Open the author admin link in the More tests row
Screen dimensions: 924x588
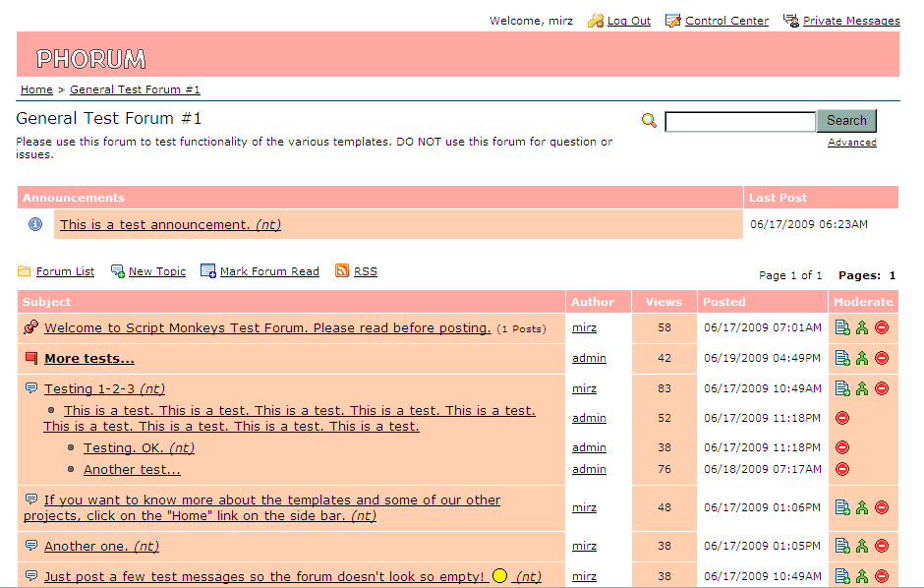589,358
